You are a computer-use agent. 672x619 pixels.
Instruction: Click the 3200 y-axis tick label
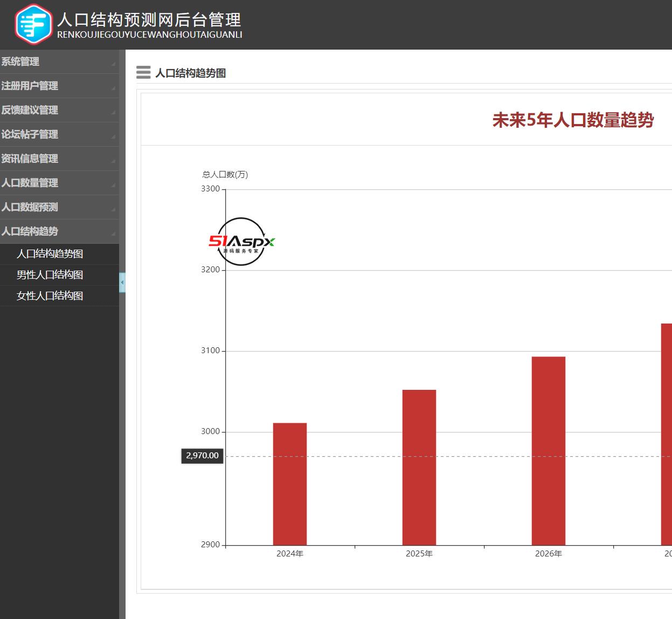coord(211,270)
